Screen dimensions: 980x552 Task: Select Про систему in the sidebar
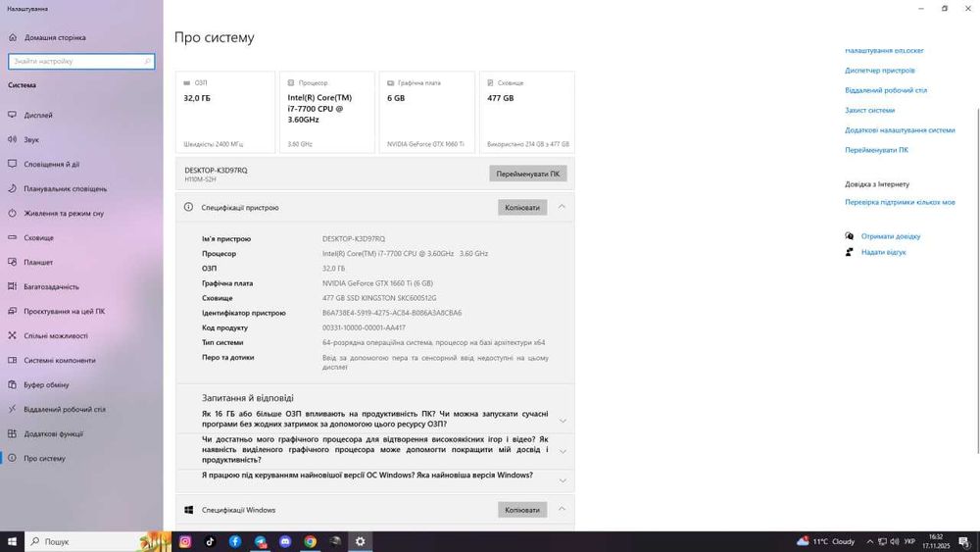point(81,458)
